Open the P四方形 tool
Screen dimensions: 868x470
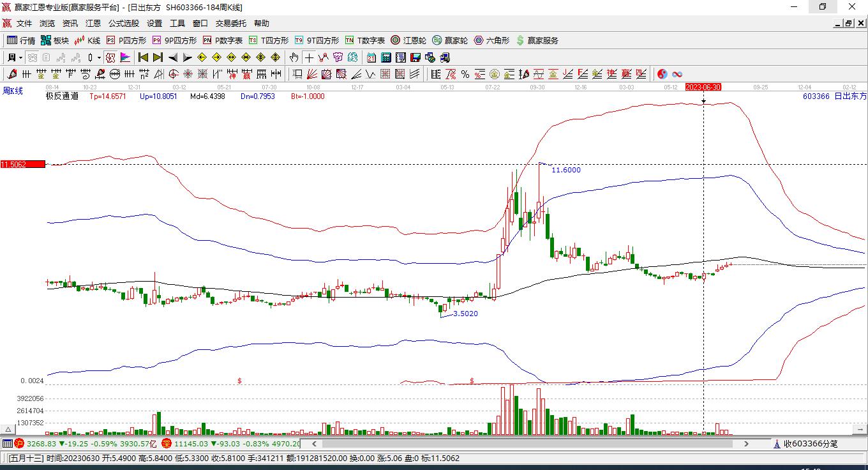[126, 40]
